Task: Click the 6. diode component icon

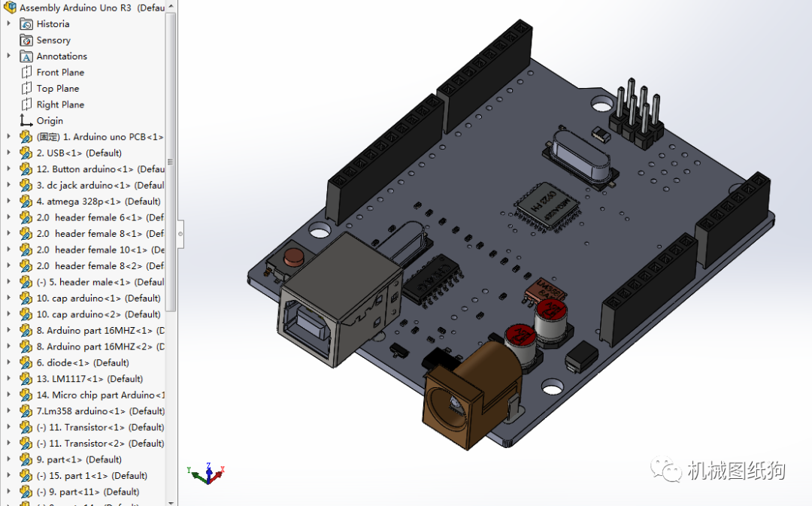Action: 26,362
